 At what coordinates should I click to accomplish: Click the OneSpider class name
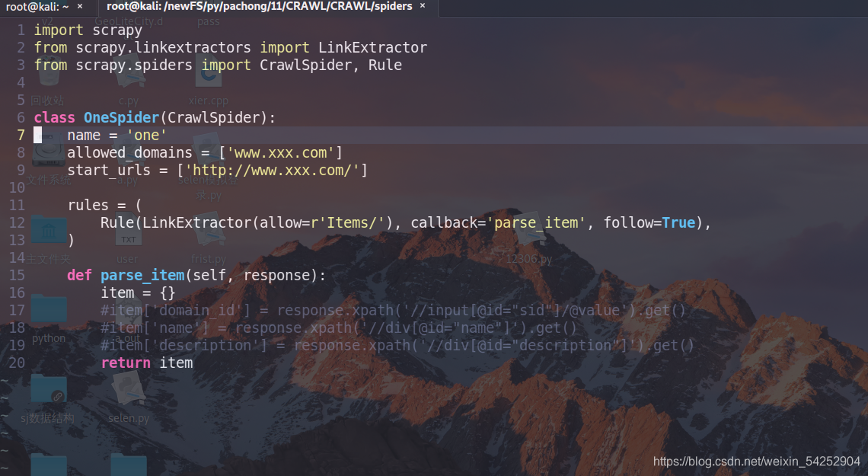tap(121, 117)
